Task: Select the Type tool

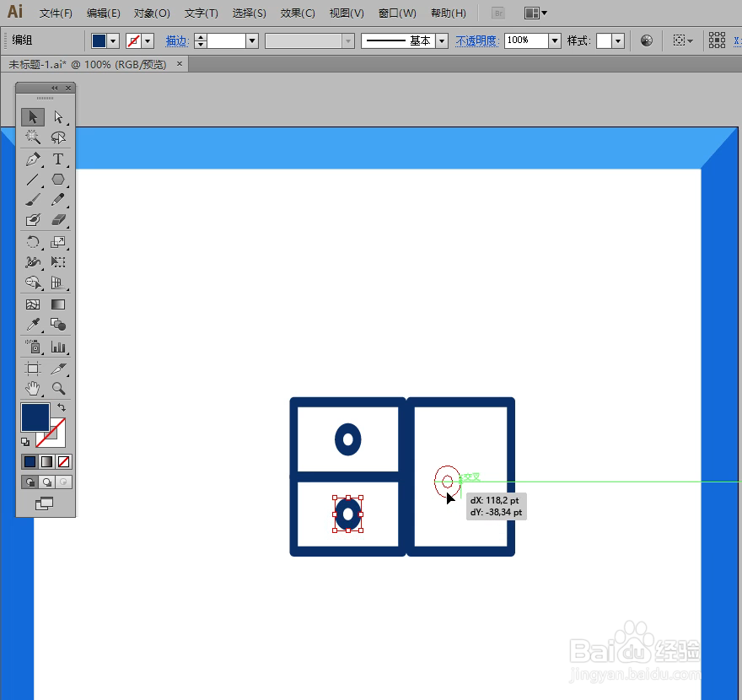Action: 58,159
